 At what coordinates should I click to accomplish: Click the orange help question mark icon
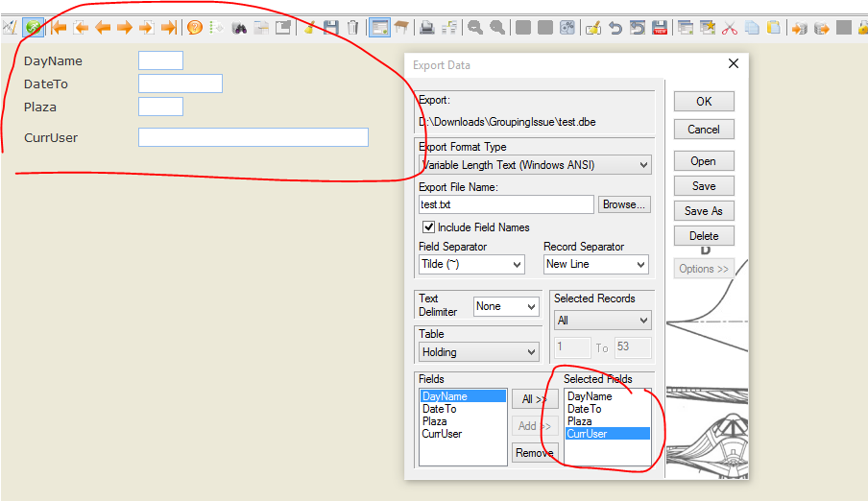[x=194, y=28]
